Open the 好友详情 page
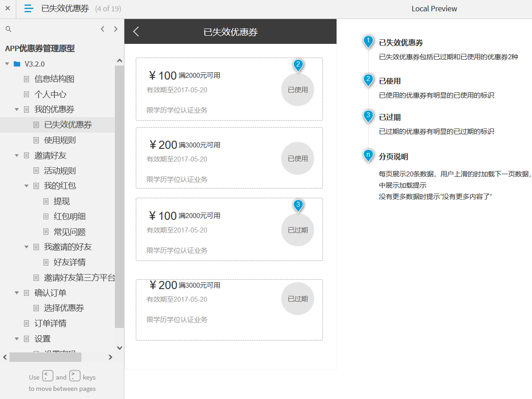This screenshot has width=532, height=399. [70, 262]
